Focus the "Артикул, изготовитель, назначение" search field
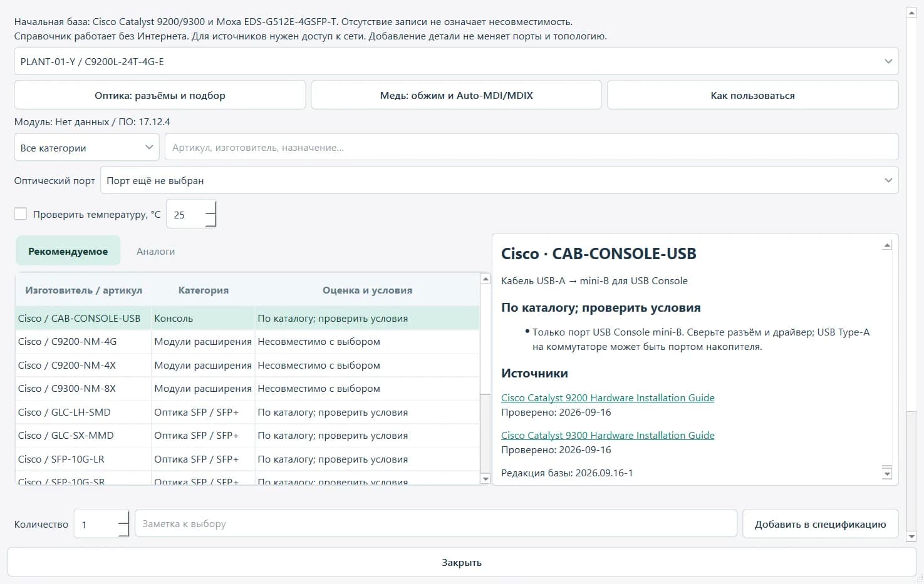The image size is (924, 584). tap(531, 148)
